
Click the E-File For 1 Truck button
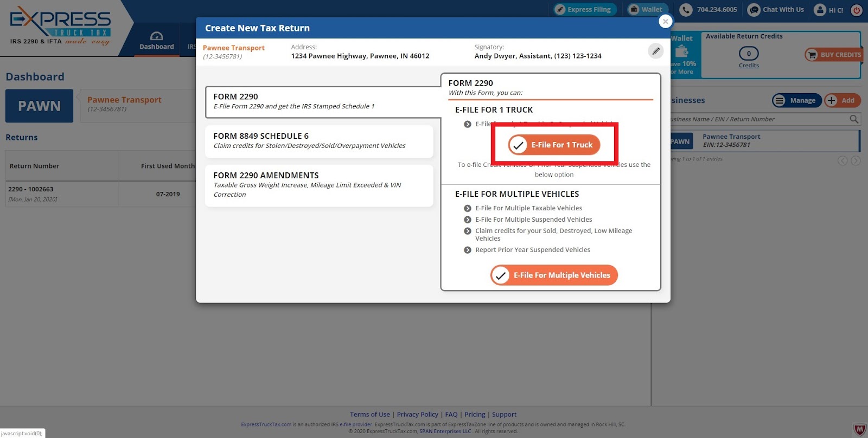click(554, 145)
